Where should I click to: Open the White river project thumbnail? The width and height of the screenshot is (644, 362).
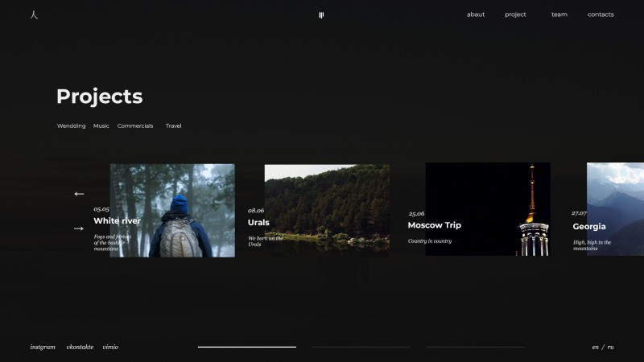(172, 211)
